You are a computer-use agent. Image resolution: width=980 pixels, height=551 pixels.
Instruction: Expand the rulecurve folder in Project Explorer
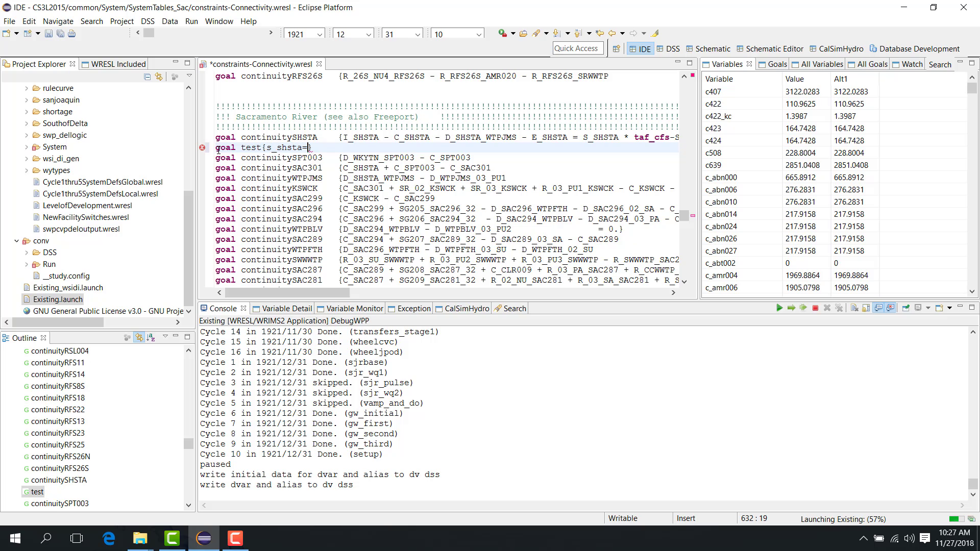coord(27,88)
